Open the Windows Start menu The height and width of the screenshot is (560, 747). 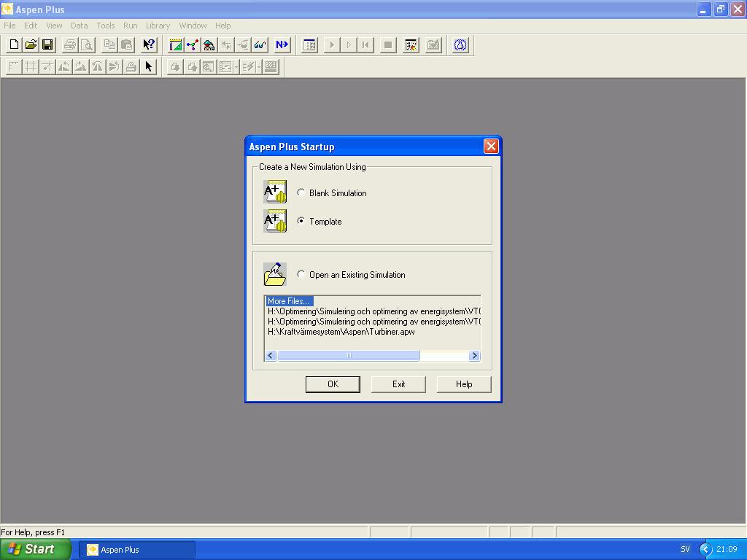tap(35, 549)
